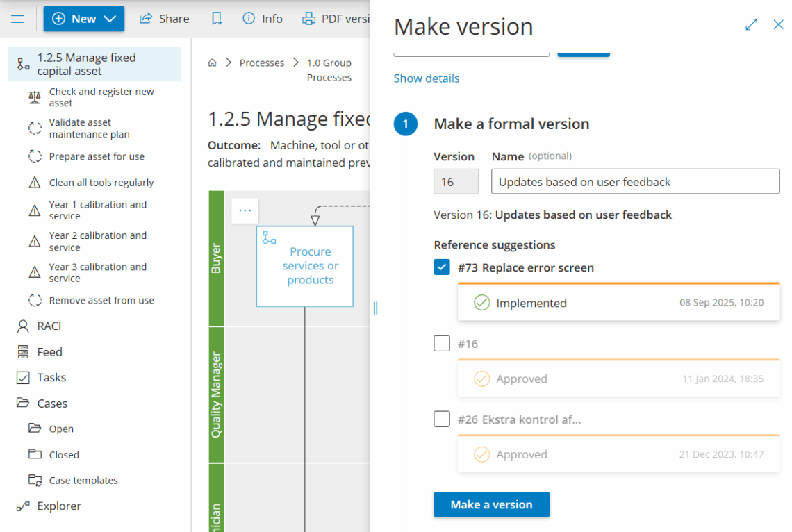Expand the Make version panel to fullscreen

(751, 25)
